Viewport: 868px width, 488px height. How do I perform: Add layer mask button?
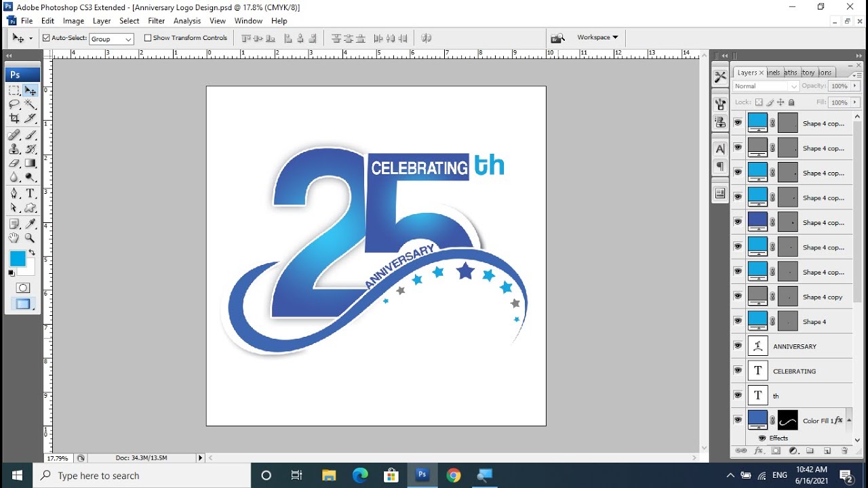point(776,451)
